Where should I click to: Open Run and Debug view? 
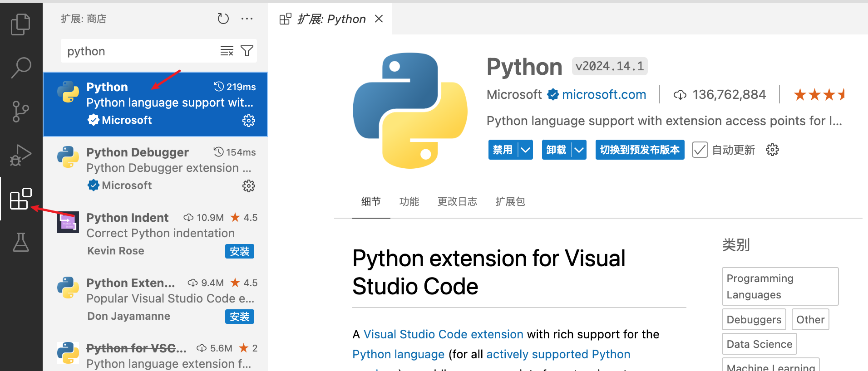tap(20, 155)
